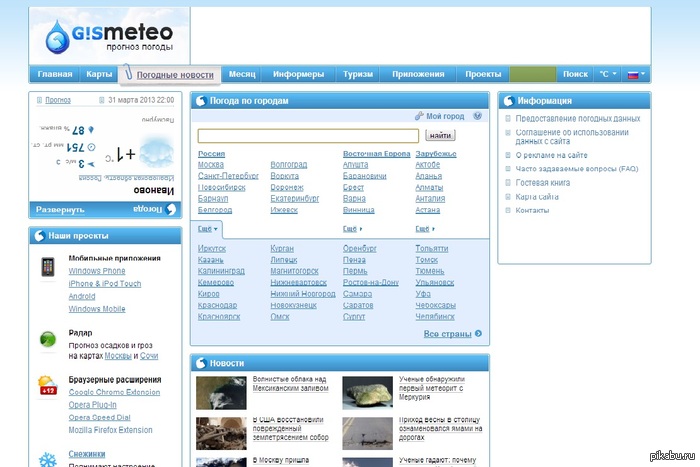Open the Приложения menu item
Screen dimensions: 700x467
tap(418, 74)
